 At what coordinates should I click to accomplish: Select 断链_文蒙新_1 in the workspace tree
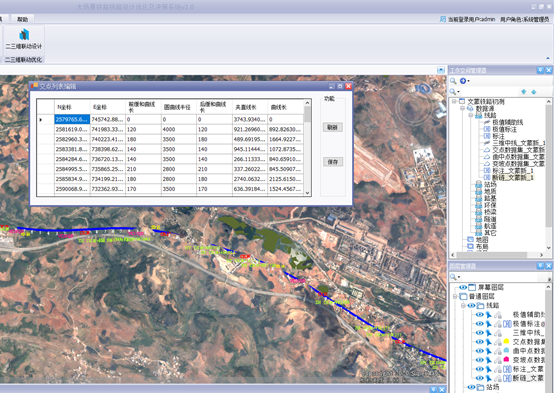(x=513, y=178)
